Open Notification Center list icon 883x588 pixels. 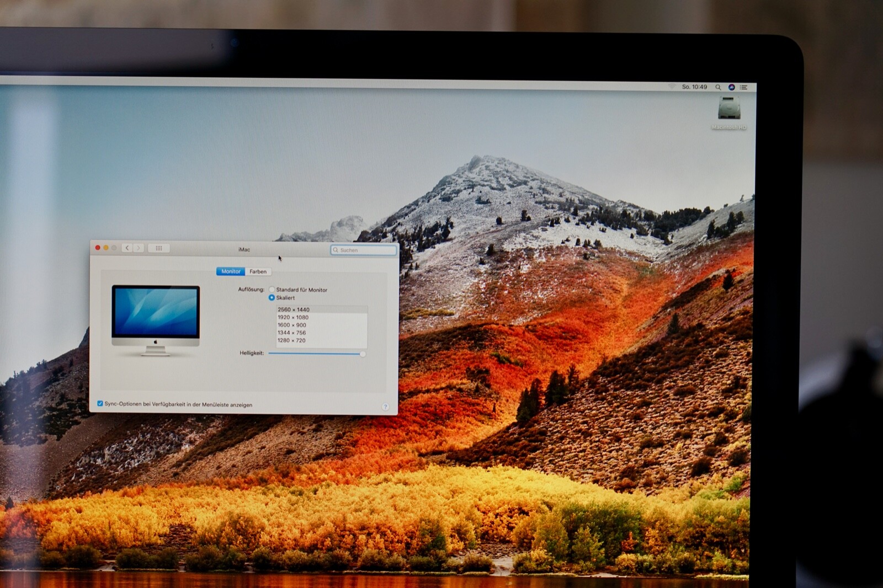[x=743, y=87]
